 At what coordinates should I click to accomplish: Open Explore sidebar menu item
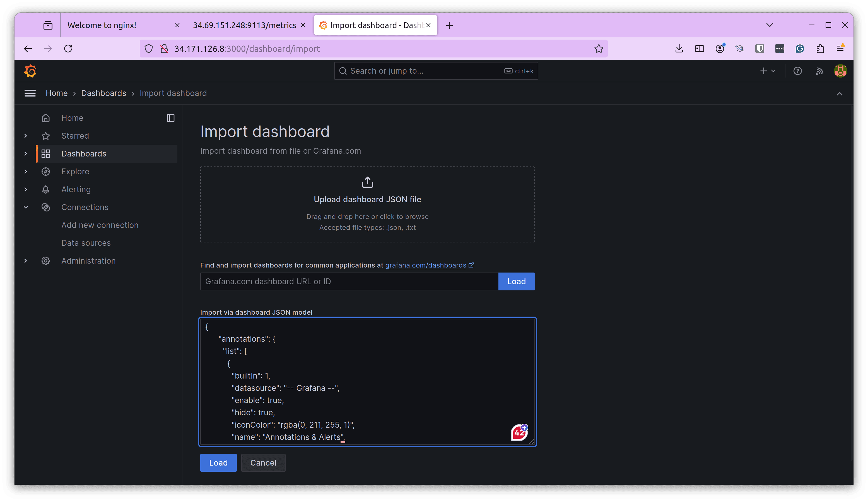pos(75,172)
